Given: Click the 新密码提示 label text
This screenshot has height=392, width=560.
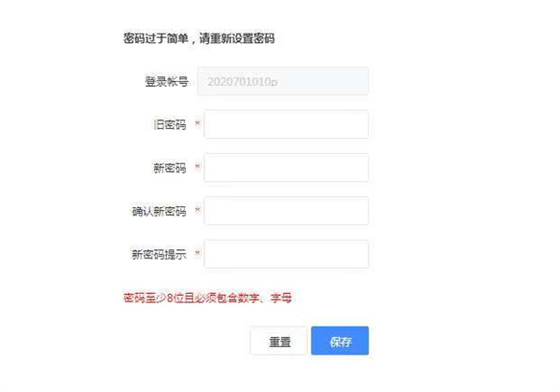Looking at the screenshot, I should 160,254.
